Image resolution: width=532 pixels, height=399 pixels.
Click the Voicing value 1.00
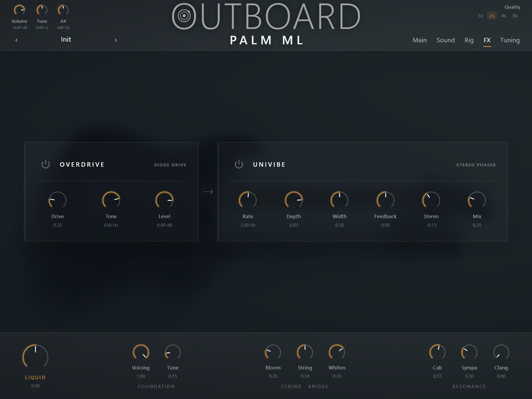click(141, 376)
